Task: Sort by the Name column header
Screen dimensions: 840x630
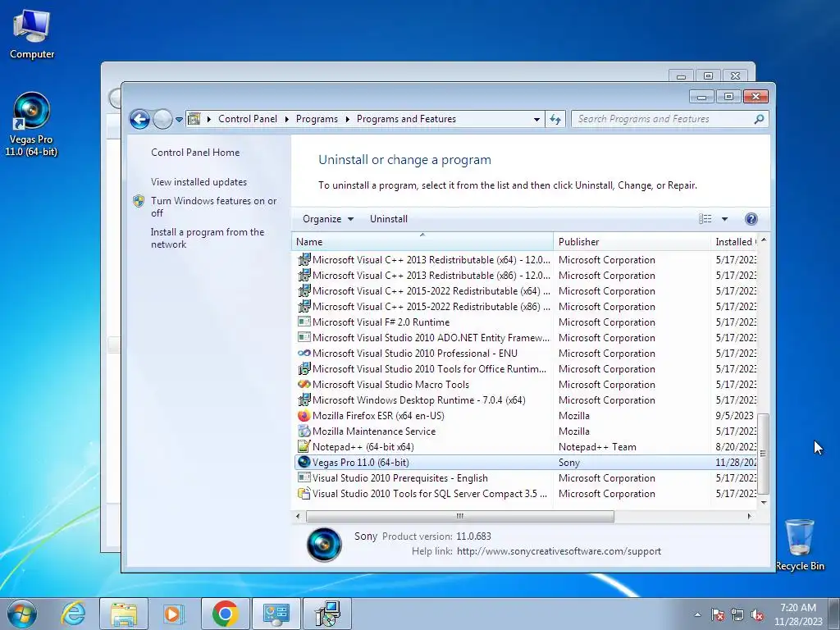Action: coord(422,242)
